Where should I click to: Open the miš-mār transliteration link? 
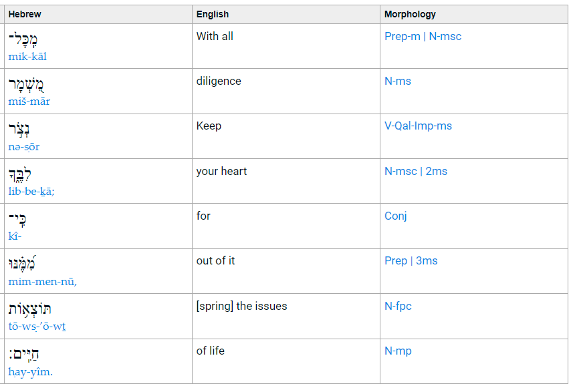pos(29,102)
